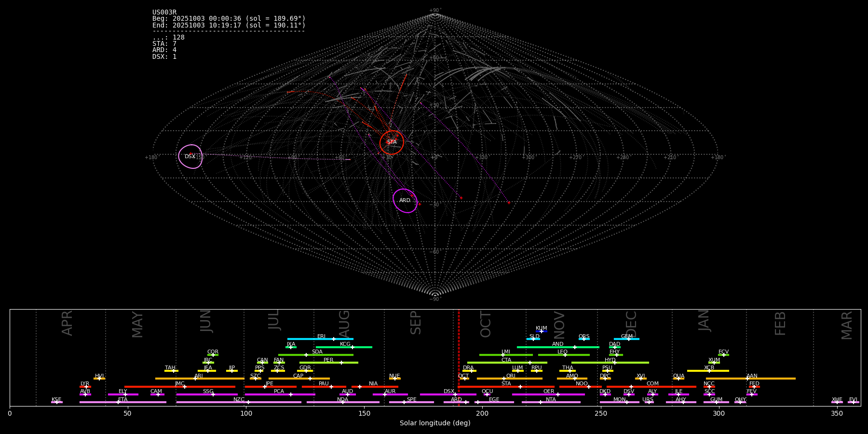Image resolution: width=868 pixels, height=434 pixels.
Task: Click the MON shower label
Action: [620, 400]
